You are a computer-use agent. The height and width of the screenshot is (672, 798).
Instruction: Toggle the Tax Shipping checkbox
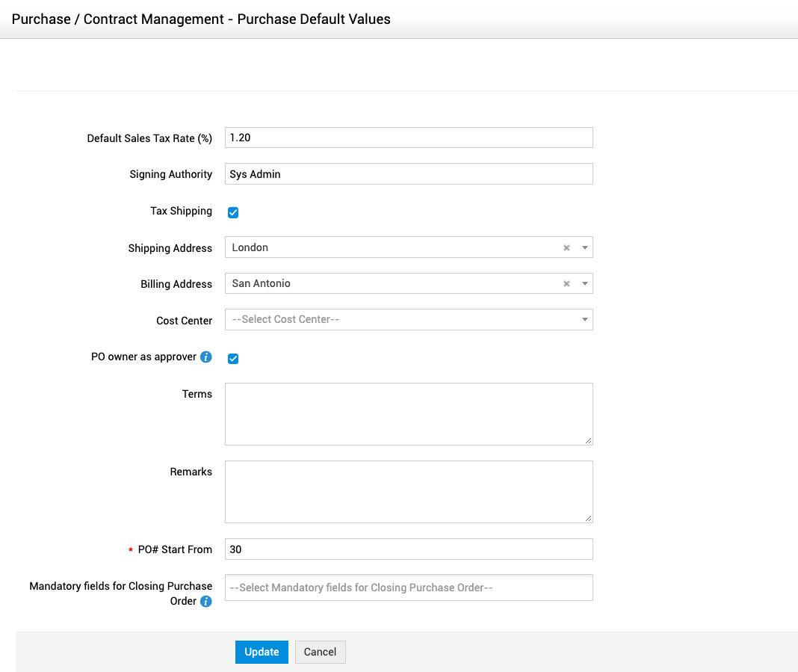pyautogui.click(x=233, y=212)
